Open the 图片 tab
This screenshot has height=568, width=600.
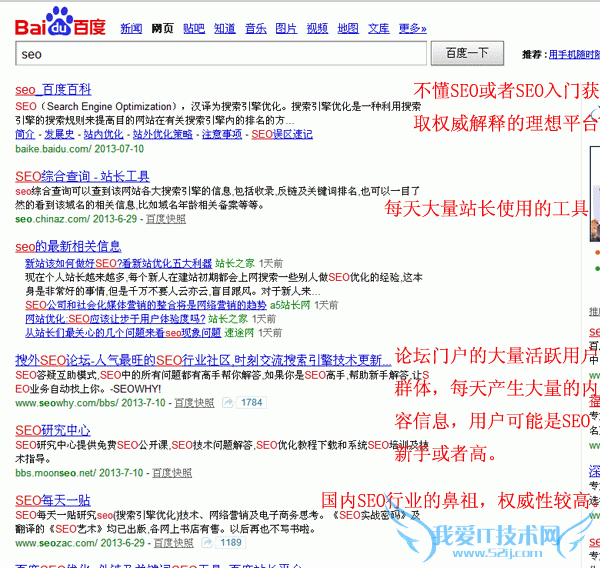[x=286, y=28]
